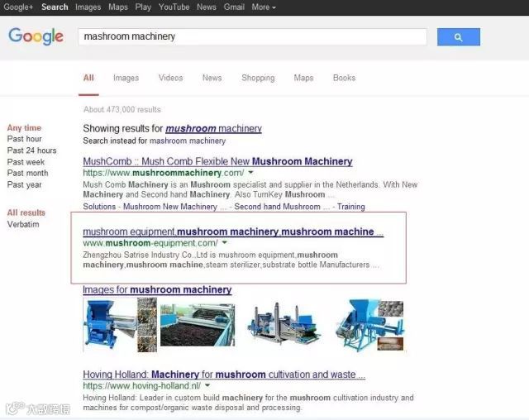This screenshot has height=420, width=529.
Task: Open third thumbnail of production line machine
Action: [284, 322]
